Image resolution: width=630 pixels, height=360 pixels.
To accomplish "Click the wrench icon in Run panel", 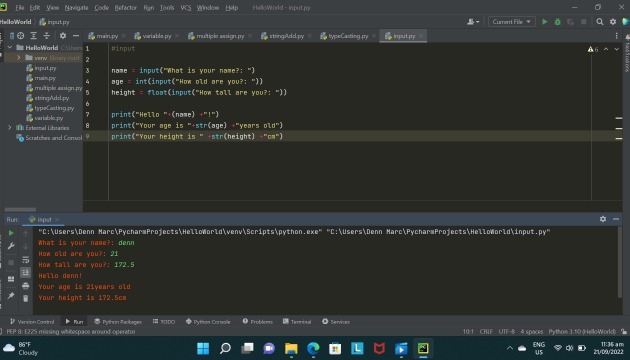I will (x=11, y=246).
